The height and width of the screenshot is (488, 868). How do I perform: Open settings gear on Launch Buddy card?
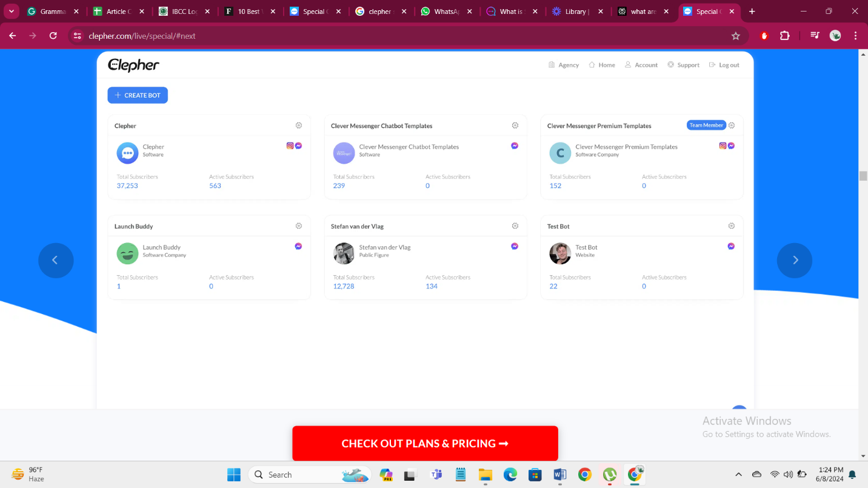tap(299, 226)
